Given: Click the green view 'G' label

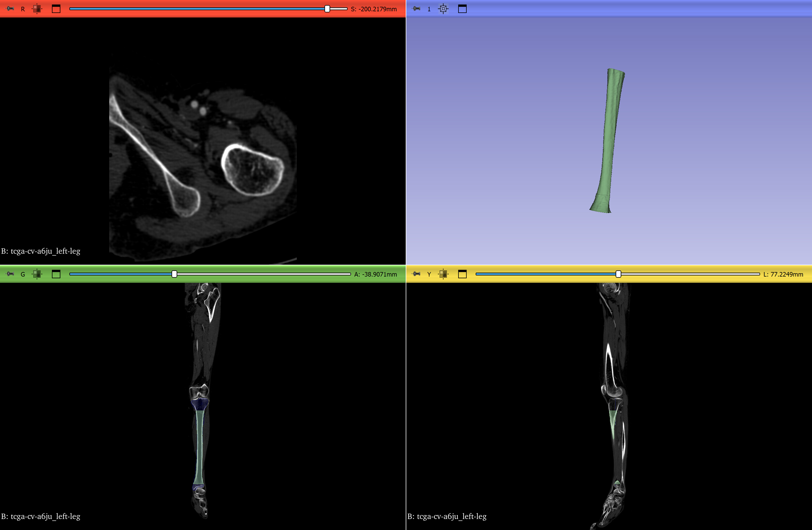Looking at the screenshot, I should click(23, 274).
